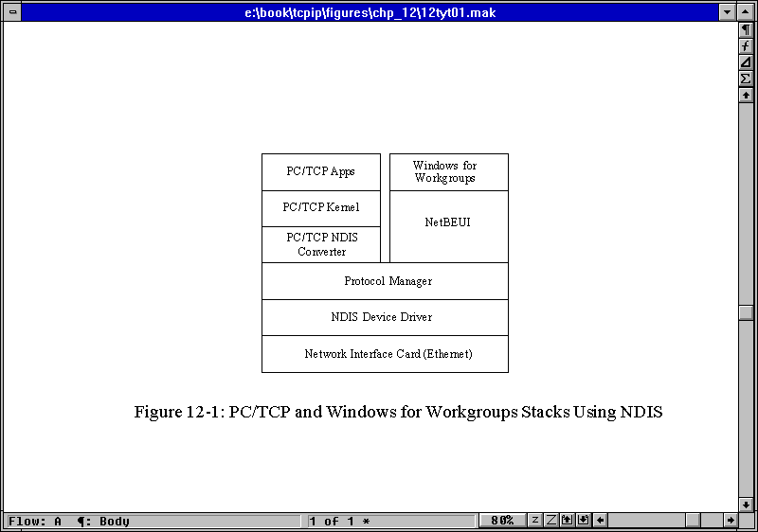Click the small z zoom-out button
The image size is (758, 532).
(x=535, y=521)
